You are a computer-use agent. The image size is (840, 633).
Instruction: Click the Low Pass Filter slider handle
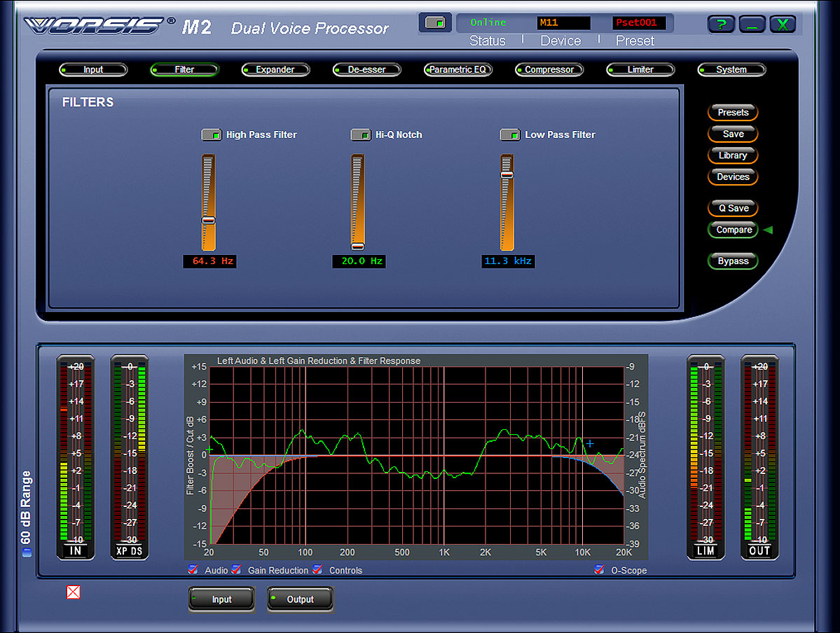click(x=507, y=174)
